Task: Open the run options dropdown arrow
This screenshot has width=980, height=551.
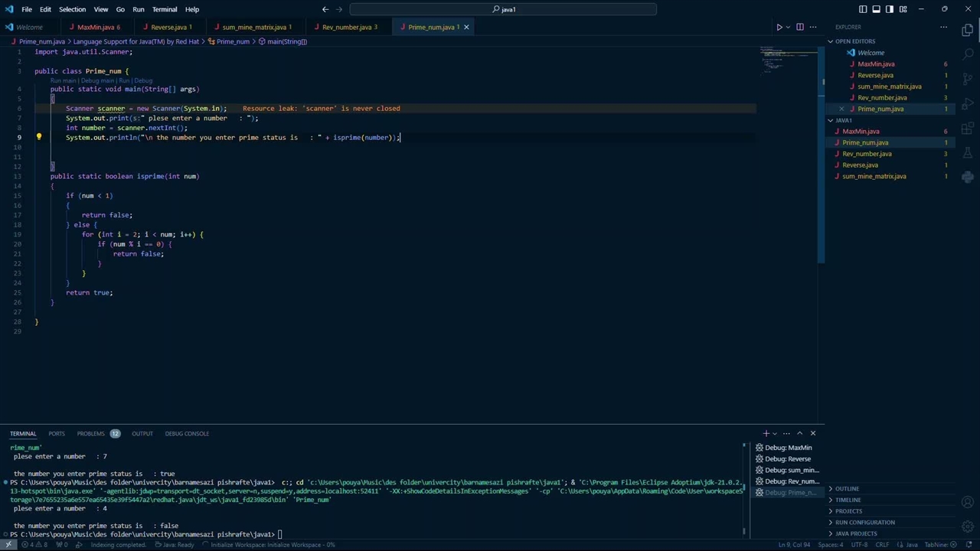Action: 788,27
